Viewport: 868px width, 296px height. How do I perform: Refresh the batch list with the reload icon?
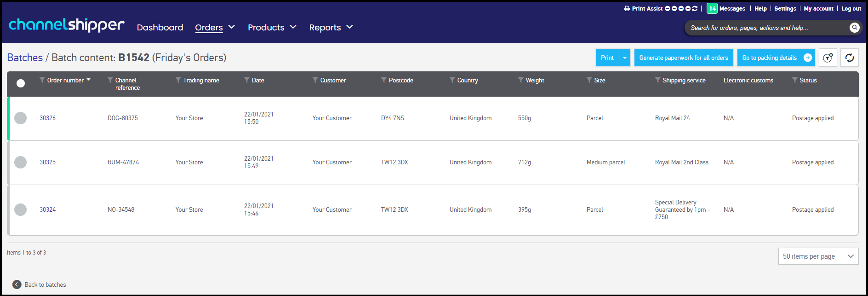click(x=849, y=58)
